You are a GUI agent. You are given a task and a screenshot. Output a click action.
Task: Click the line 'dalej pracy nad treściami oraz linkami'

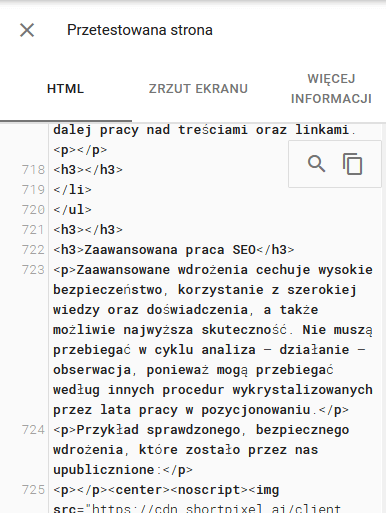click(x=204, y=130)
